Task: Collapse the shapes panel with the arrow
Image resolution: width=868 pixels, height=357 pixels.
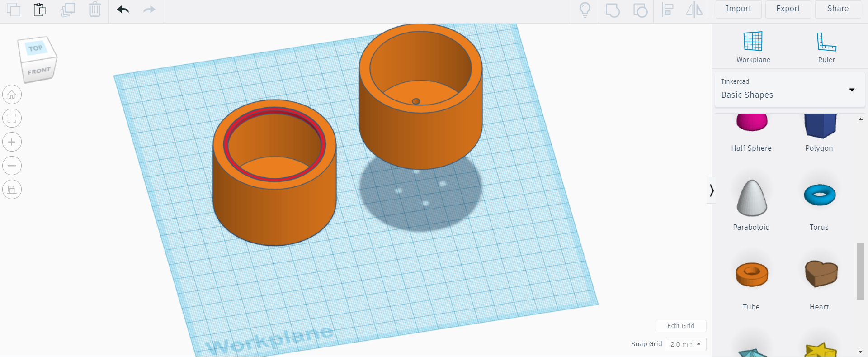Action: (712, 190)
